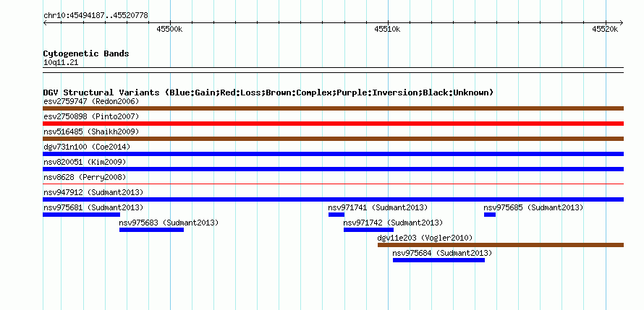Viewport: 644px width, 310px height.
Task: Click the nsv971742 (Sudmant2013) label
Action: point(393,223)
